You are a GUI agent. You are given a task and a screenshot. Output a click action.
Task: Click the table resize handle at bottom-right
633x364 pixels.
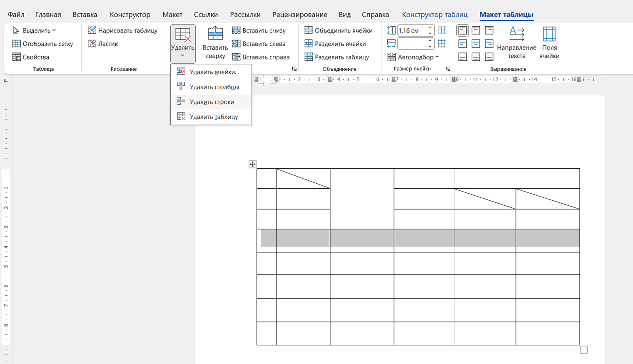tap(584, 350)
